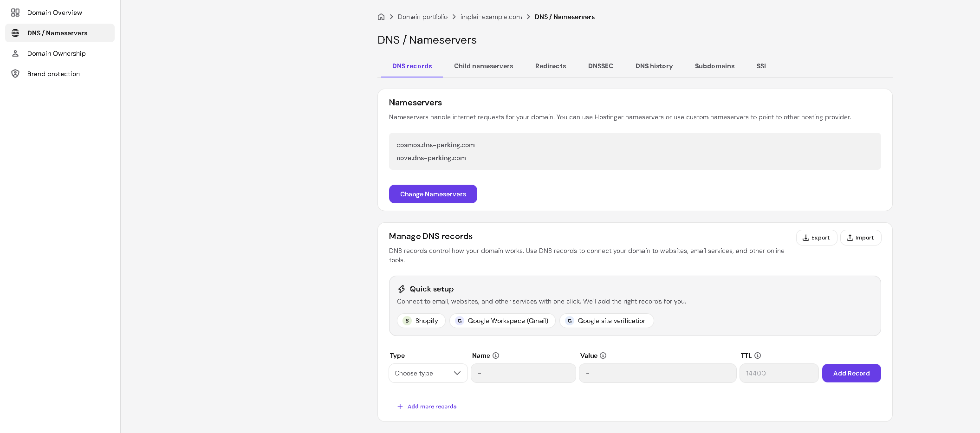Open Domain Overview in sidebar

pyautogui.click(x=60, y=13)
